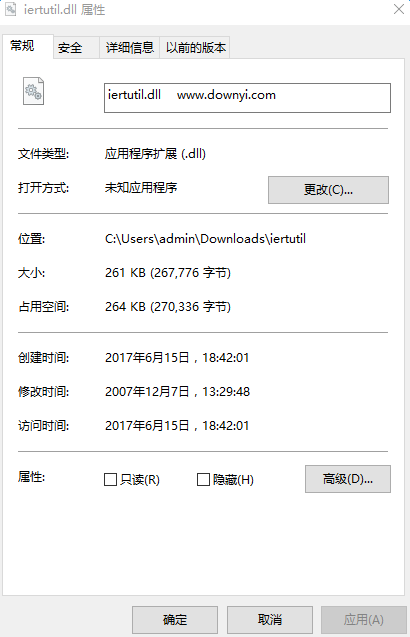The image size is (410, 637).
Task: Click the title bar file icon
Action: [11, 9]
